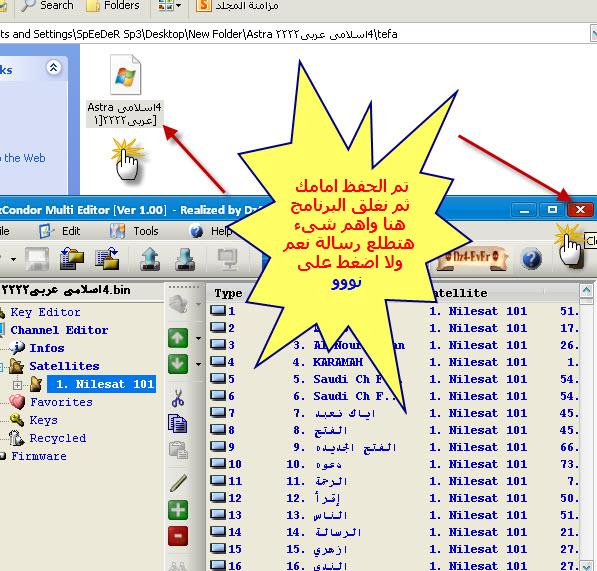
Task: Click the blue question mark toolbar icon
Action: point(532,258)
